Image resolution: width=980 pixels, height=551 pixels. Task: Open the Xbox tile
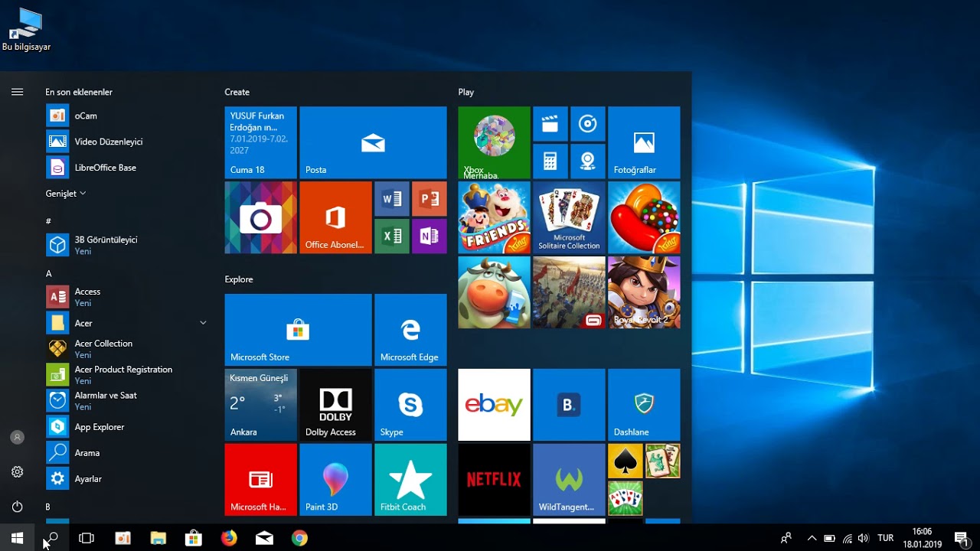[x=494, y=142]
